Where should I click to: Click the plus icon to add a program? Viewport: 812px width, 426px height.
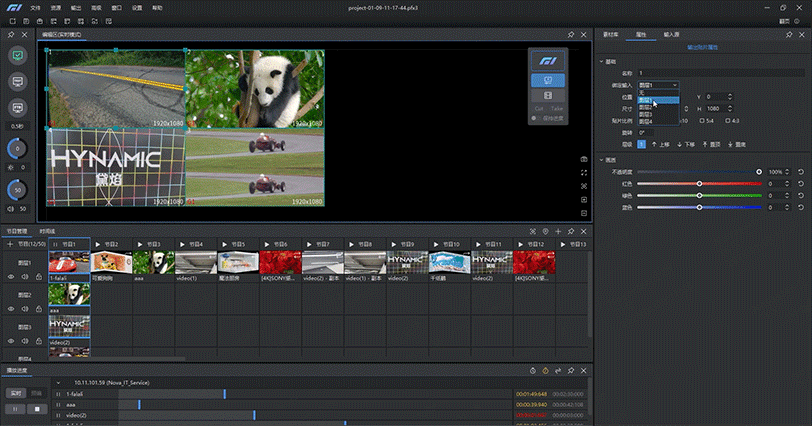tap(11, 244)
